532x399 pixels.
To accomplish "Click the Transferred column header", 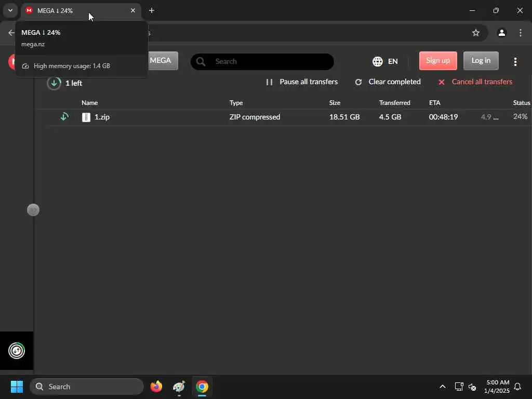I will tap(395, 103).
